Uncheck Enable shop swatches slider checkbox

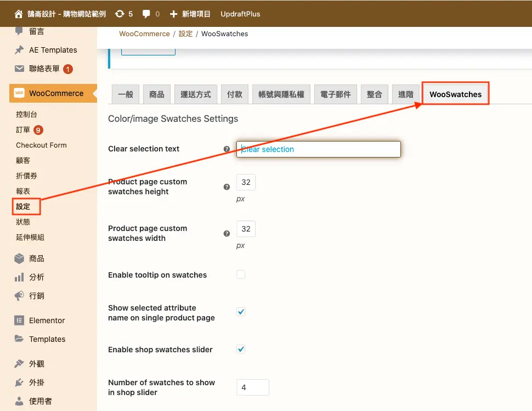pos(241,349)
